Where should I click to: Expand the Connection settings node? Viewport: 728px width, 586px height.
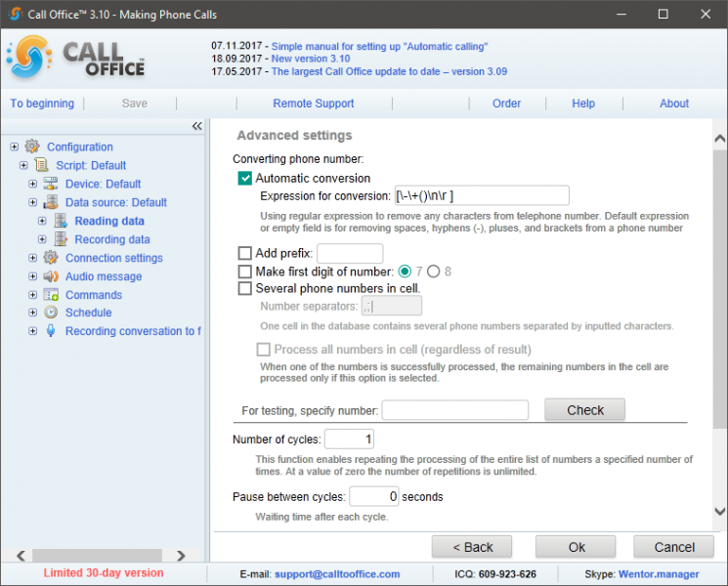coord(32,258)
